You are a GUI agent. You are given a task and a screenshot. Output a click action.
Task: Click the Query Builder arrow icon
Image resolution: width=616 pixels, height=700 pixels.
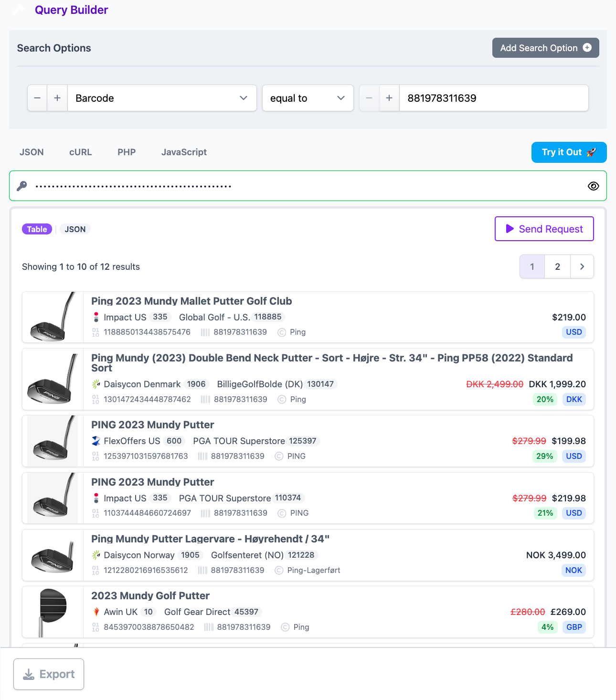click(18, 10)
